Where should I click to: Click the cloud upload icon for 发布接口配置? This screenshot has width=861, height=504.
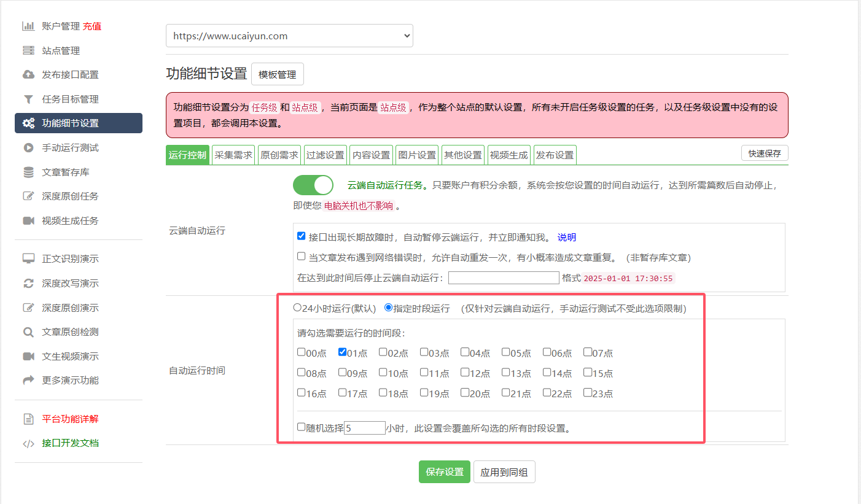pyautogui.click(x=28, y=75)
